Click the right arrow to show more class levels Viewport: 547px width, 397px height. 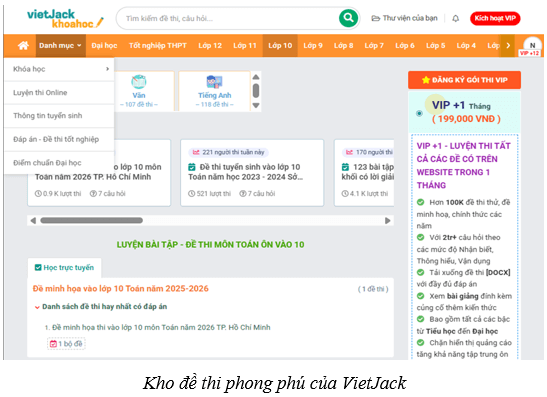[x=508, y=45]
